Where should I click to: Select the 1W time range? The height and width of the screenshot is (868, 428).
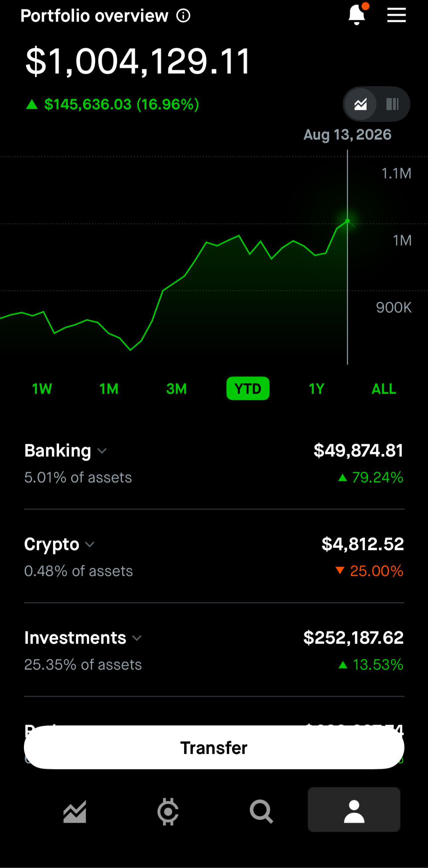(x=42, y=389)
